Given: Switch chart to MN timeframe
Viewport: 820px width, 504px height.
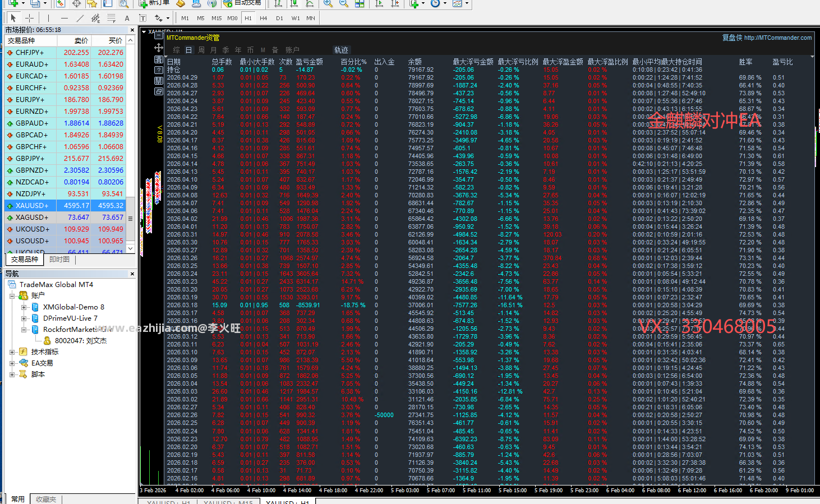Looking at the screenshot, I should (311, 18).
